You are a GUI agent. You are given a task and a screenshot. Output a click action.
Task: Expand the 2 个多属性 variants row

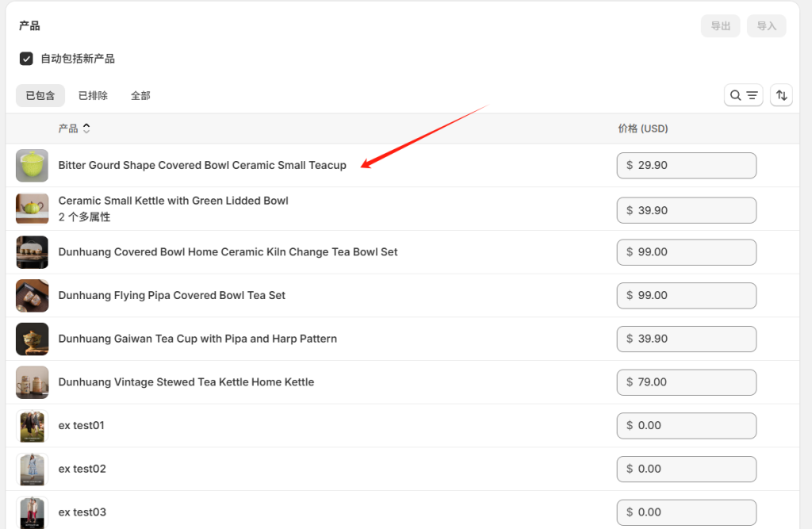pyautogui.click(x=84, y=217)
